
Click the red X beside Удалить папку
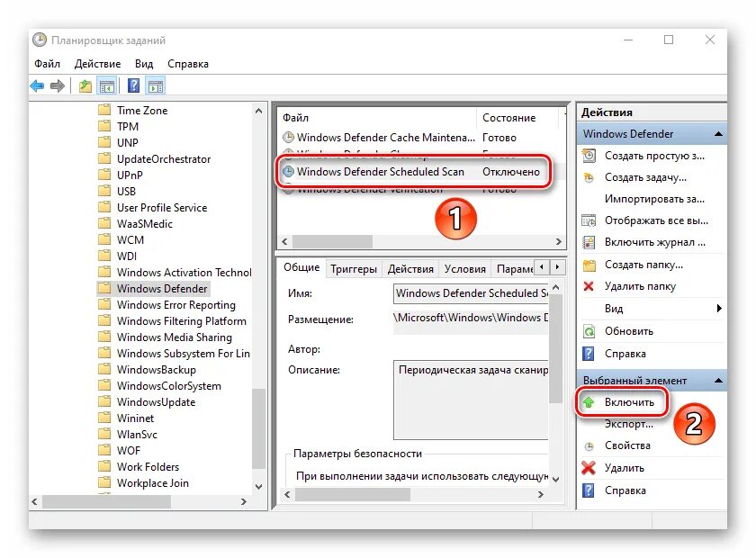click(589, 286)
